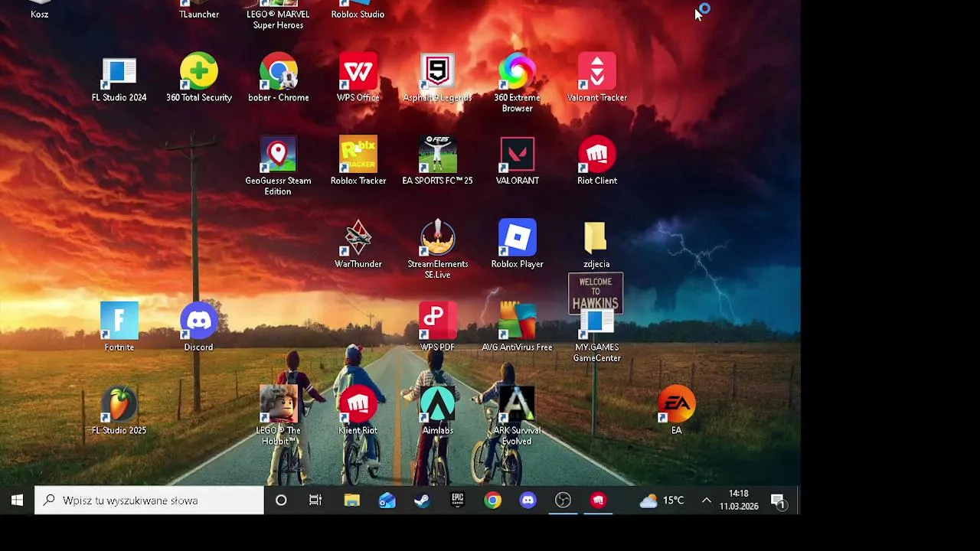Open Task View on taskbar

315,500
